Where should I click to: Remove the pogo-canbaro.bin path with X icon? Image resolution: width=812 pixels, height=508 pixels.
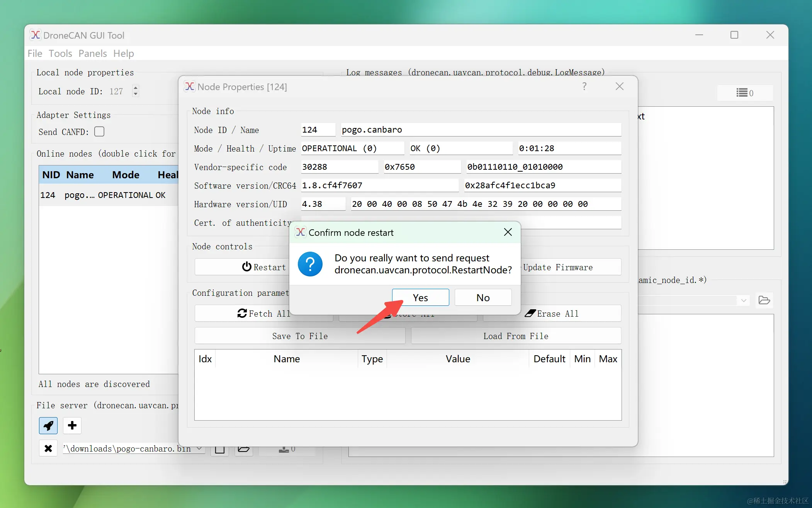[48, 448]
